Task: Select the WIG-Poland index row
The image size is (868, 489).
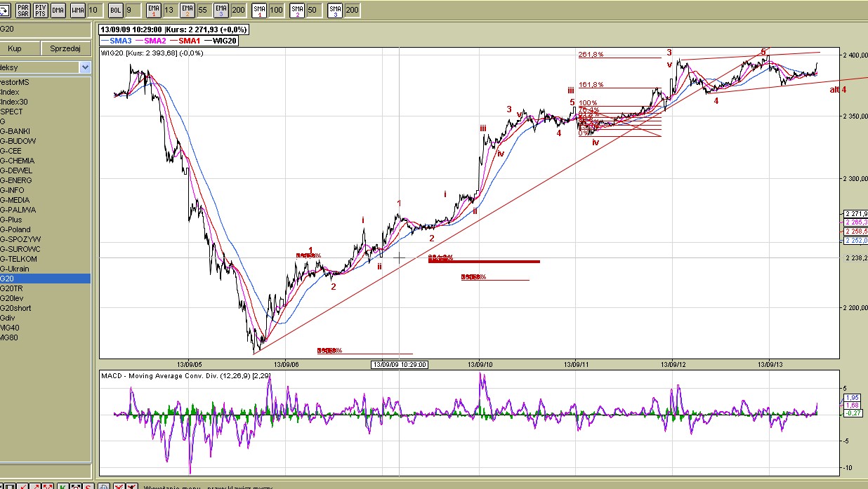Action: (45, 229)
